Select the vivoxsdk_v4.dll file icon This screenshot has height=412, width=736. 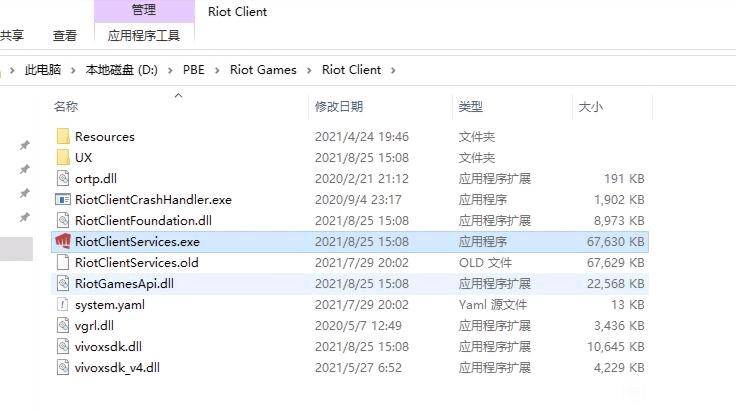coord(63,367)
